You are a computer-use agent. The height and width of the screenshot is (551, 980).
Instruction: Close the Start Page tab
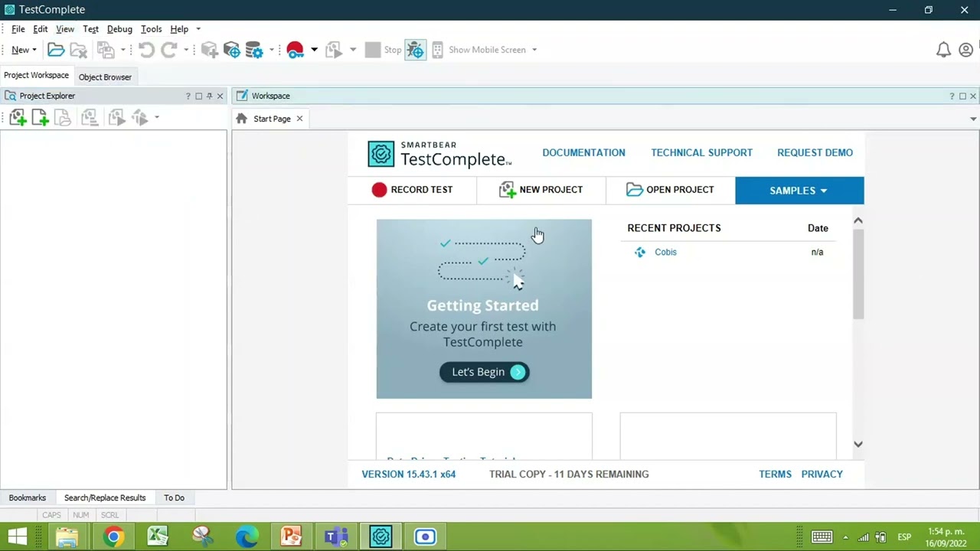299,119
